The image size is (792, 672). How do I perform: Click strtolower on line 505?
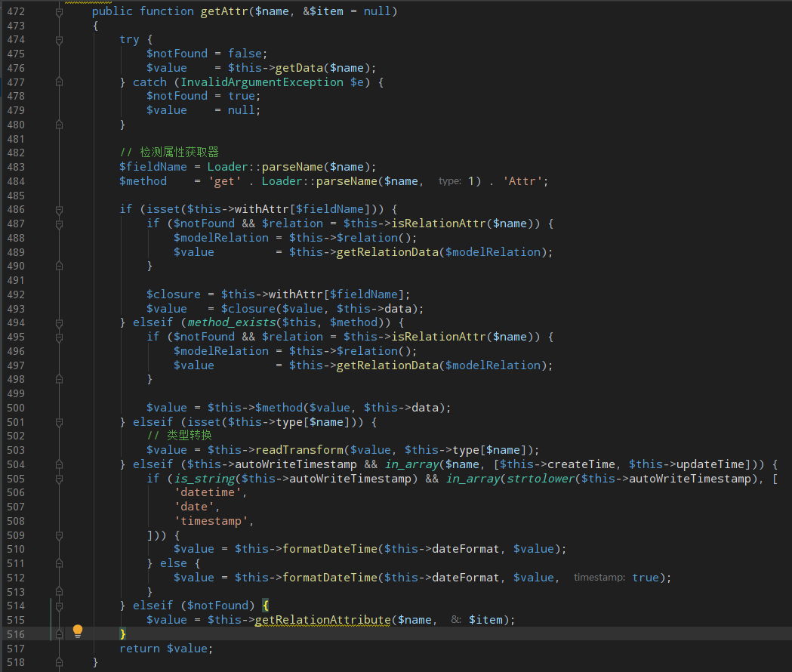[x=541, y=479]
